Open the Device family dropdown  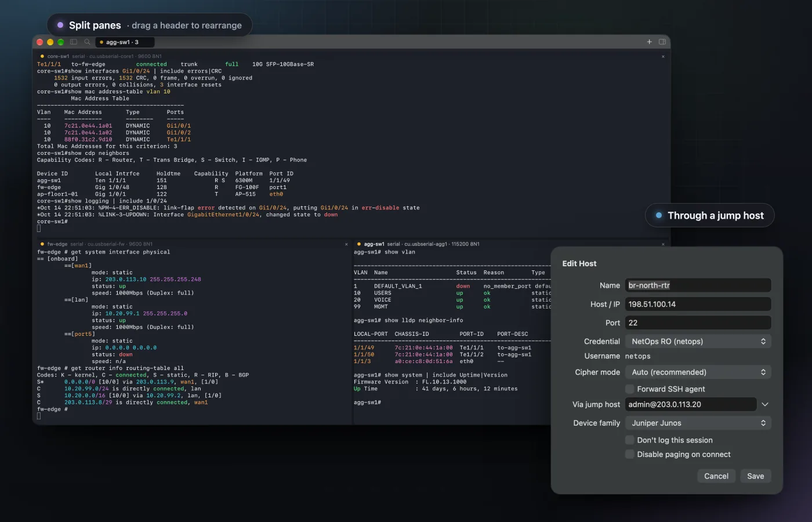click(x=698, y=423)
